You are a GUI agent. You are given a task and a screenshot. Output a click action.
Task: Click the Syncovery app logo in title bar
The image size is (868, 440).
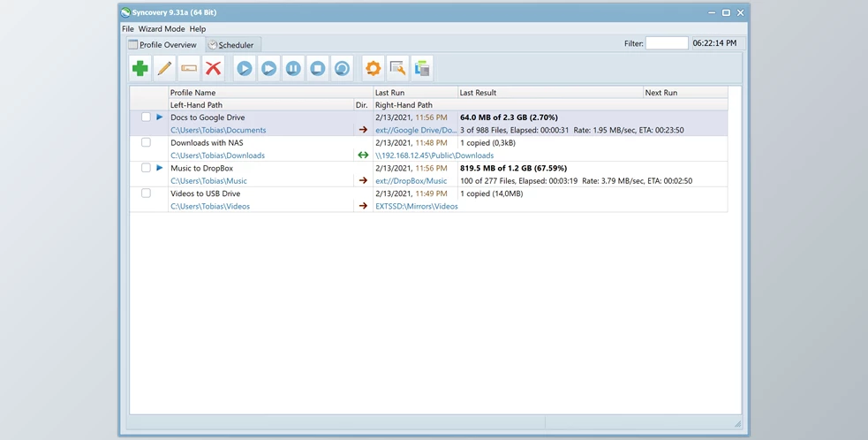pos(125,12)
